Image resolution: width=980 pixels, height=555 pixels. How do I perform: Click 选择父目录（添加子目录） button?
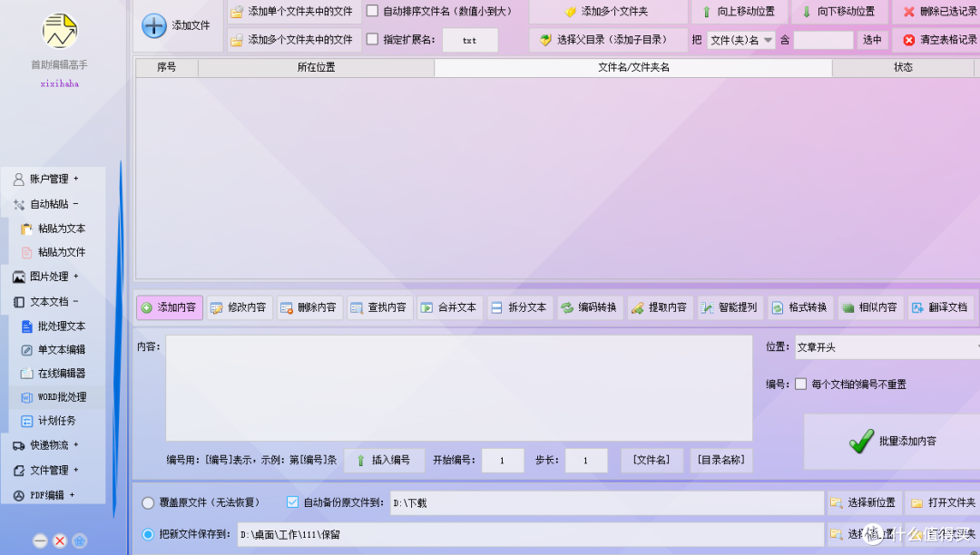point(608,40)
